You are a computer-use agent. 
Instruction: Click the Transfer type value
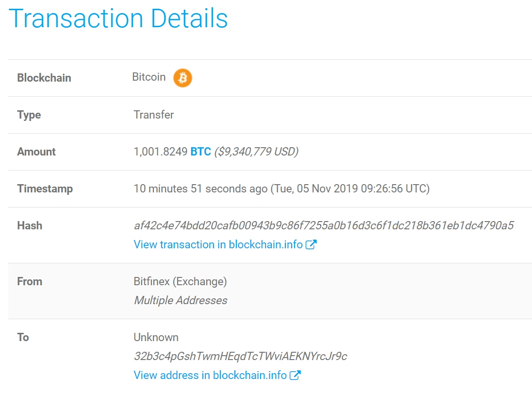153,115
